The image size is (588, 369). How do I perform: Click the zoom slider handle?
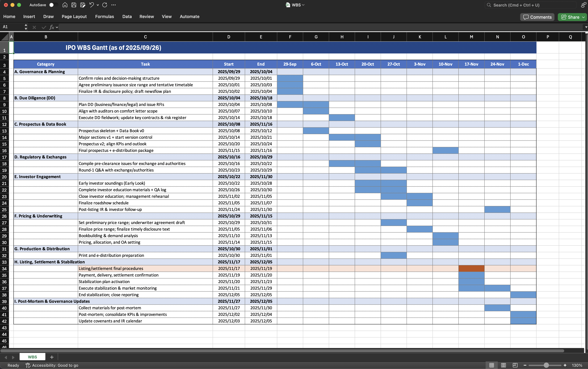pyautogui.click(x=546, y=365)
